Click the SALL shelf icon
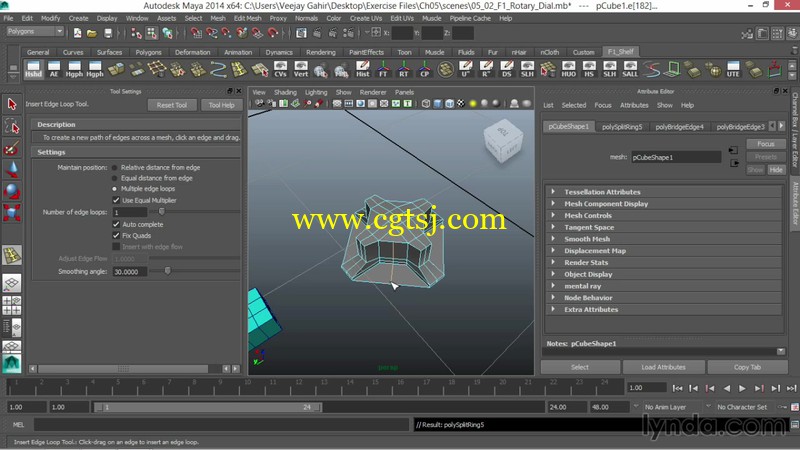 point(630,69)
